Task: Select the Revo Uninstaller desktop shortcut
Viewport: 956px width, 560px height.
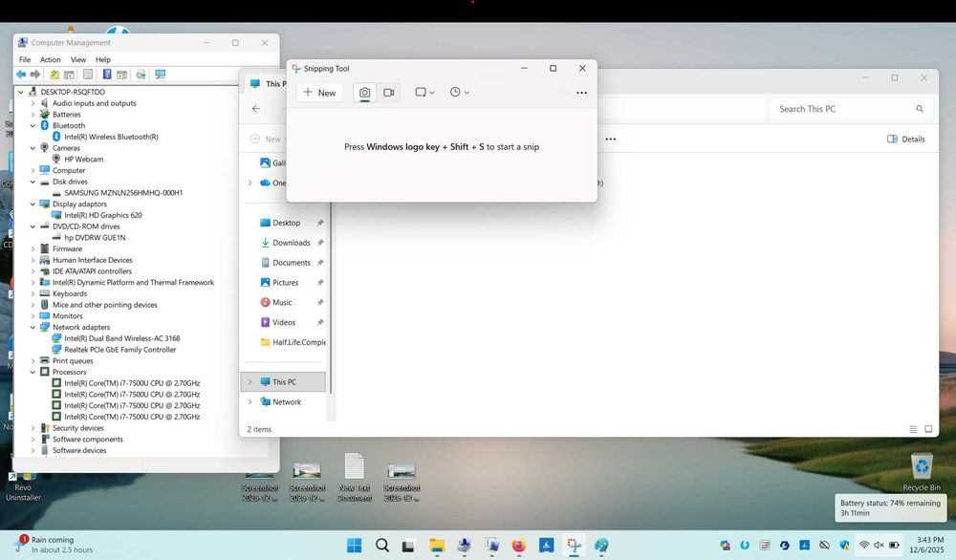Action: coord(23,485)
